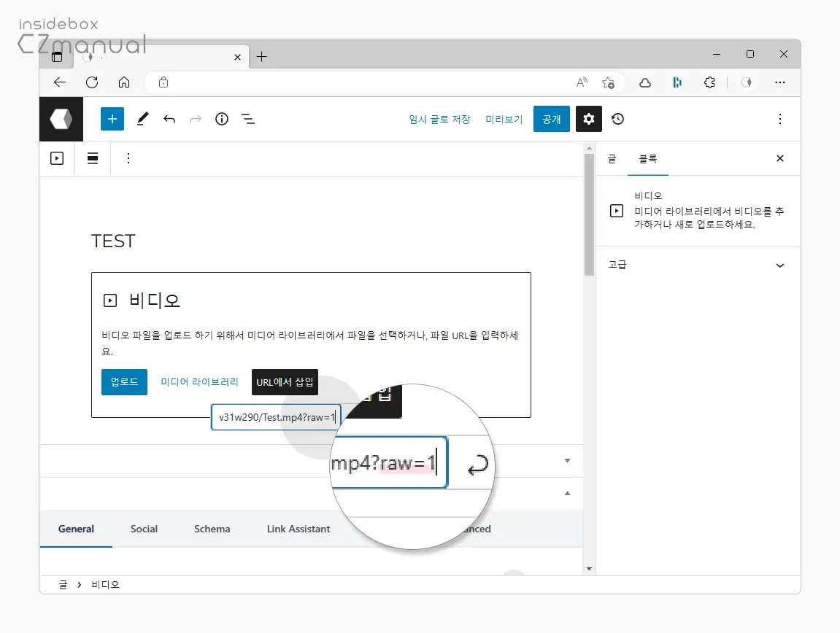Click the video URL input field
This screenshot has height=633, width=840.
[276, 417]
